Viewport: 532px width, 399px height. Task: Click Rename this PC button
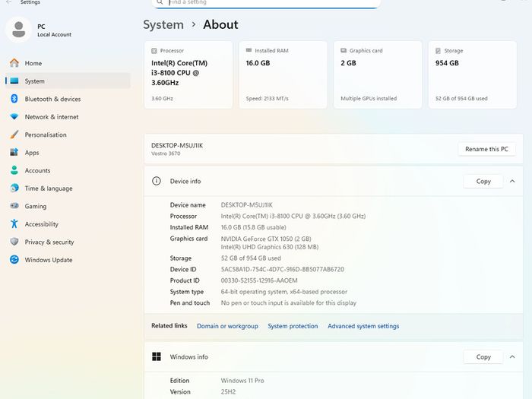click(487, 149)
